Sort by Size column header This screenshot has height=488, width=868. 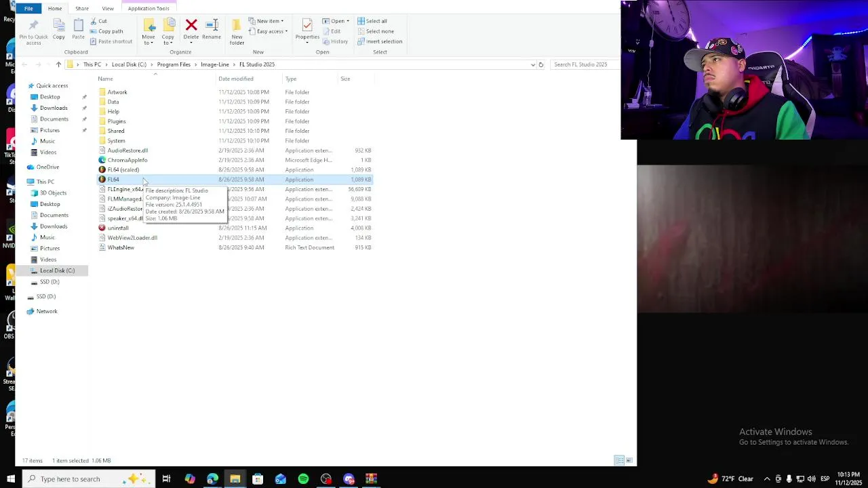[x=345, y=79]
